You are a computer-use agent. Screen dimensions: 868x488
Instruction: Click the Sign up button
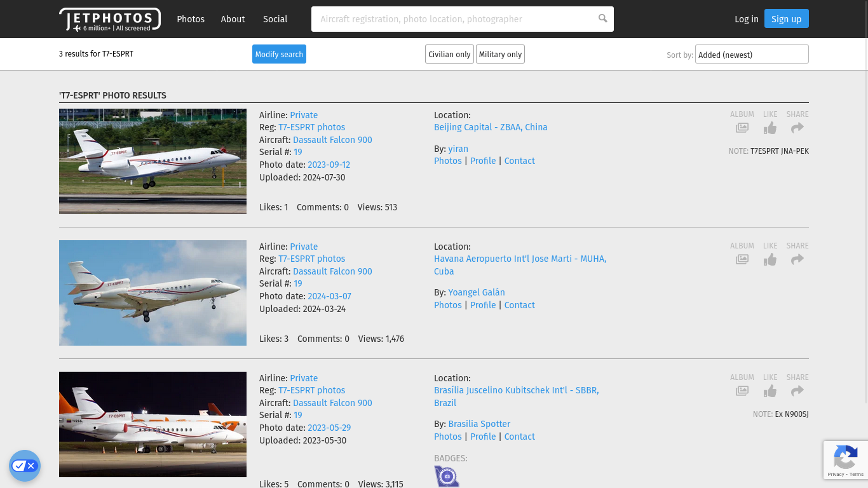click(787, 19)
